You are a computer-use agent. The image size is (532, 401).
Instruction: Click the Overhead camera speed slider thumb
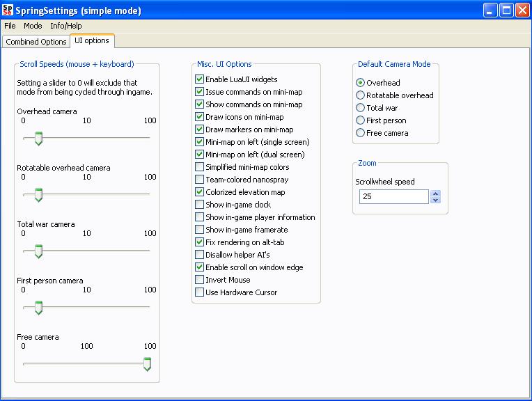tap(39, 139)
